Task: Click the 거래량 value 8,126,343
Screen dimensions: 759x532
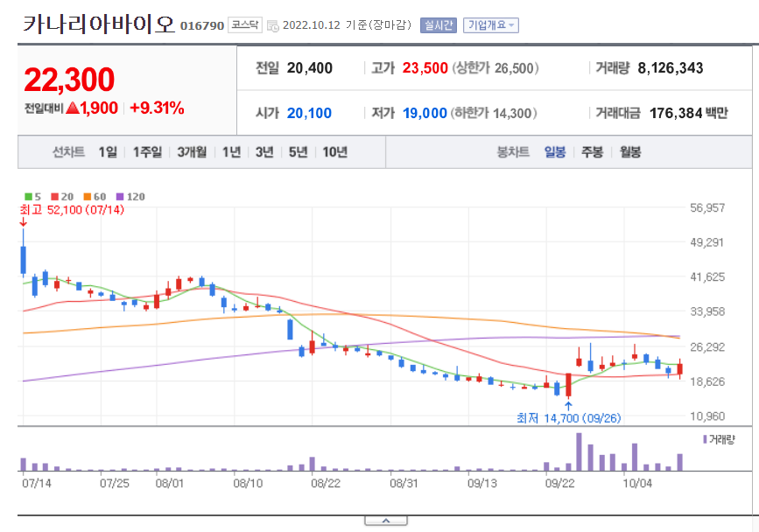Action: pos(671,68)
